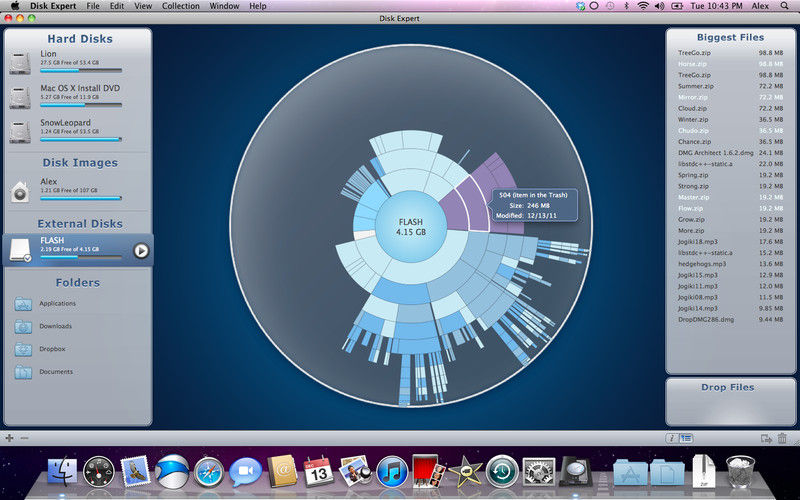Image resolution: width=800 pixels, height=500 pixels.
Task: Open the Window menu
Action: (224, 6)
